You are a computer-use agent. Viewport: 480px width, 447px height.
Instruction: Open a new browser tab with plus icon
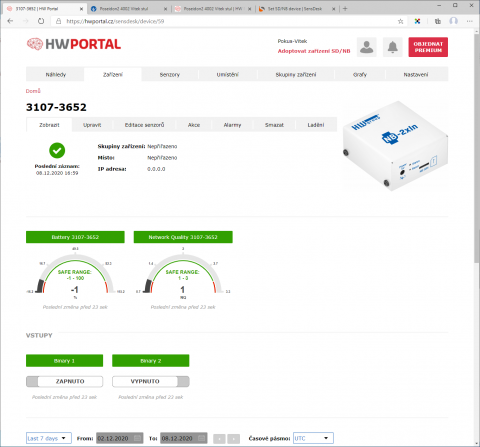345,9
